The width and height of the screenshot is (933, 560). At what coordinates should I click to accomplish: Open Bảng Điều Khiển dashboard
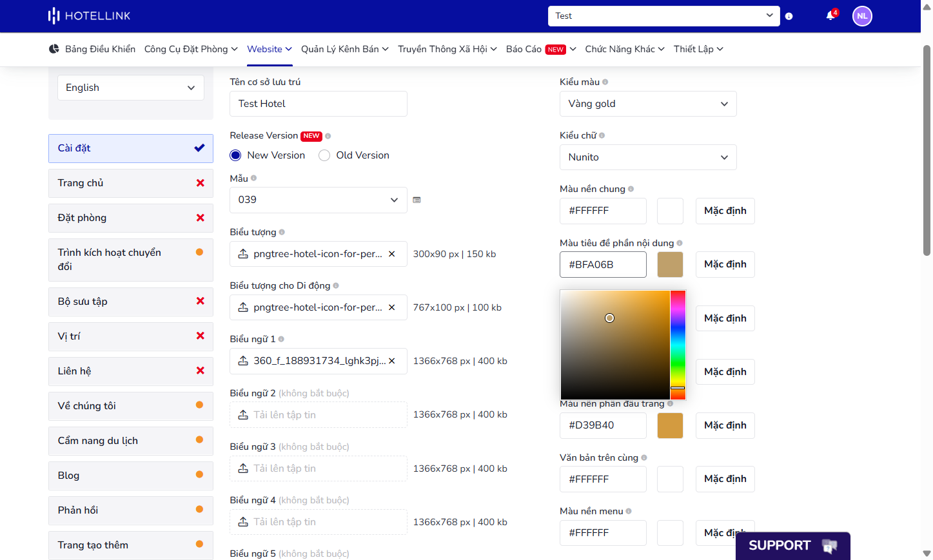point(92,49)
